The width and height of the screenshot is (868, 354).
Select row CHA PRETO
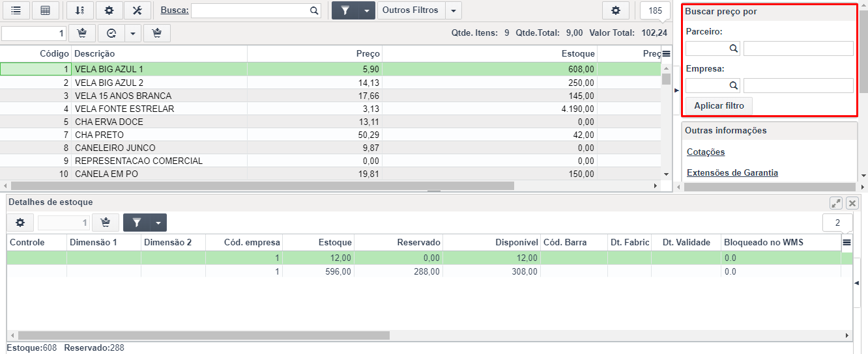tap(330, 135)
